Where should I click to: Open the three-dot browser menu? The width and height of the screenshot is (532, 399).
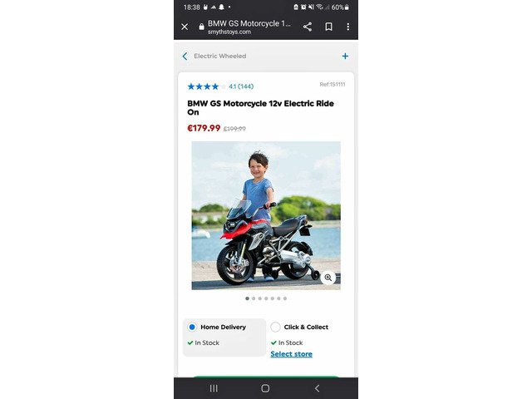[348, 27]
